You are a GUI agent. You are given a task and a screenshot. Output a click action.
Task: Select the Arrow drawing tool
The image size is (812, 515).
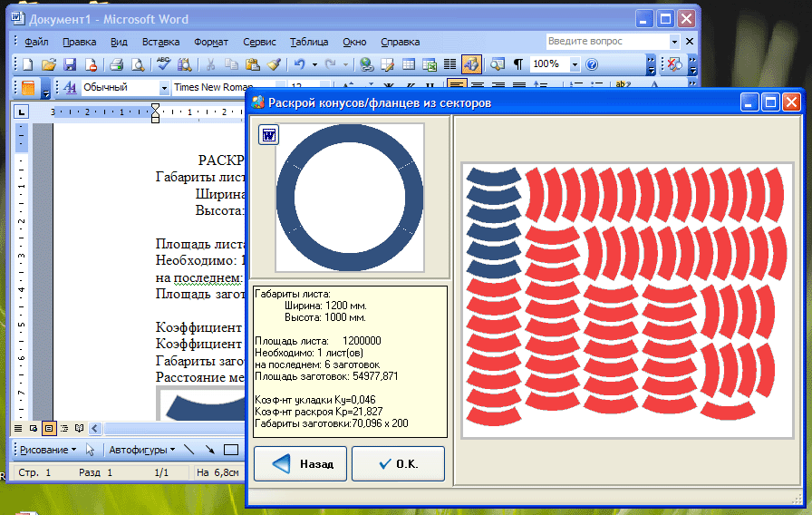[210, 449]
